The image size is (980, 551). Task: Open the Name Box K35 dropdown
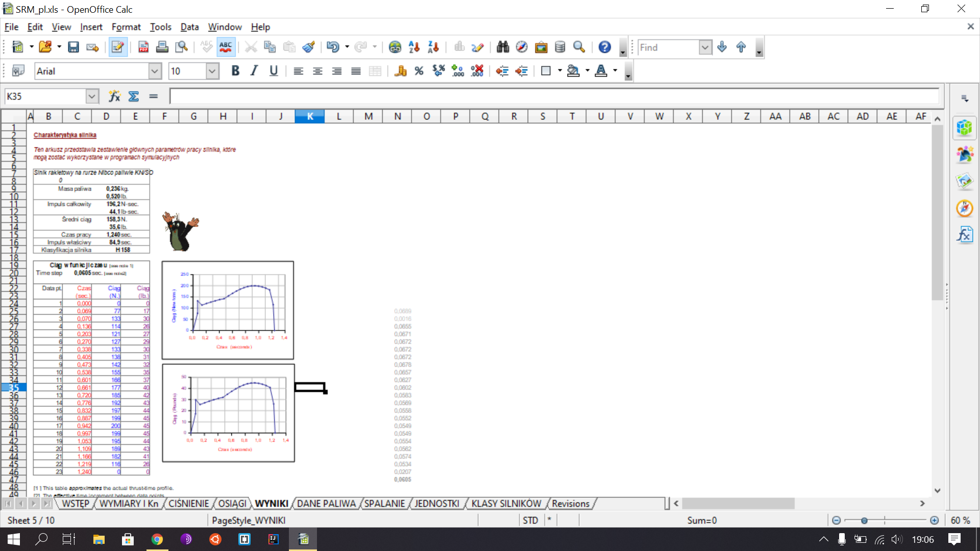point(92,96)
